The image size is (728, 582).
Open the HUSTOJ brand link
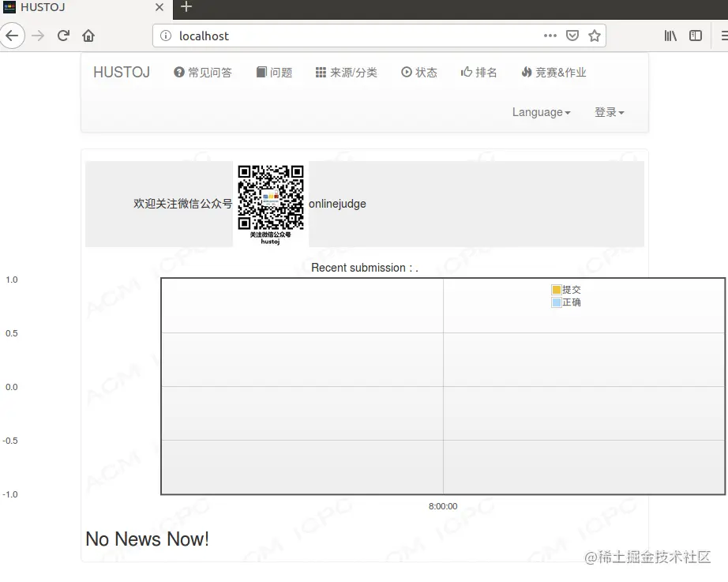click(x=122, y=73)
